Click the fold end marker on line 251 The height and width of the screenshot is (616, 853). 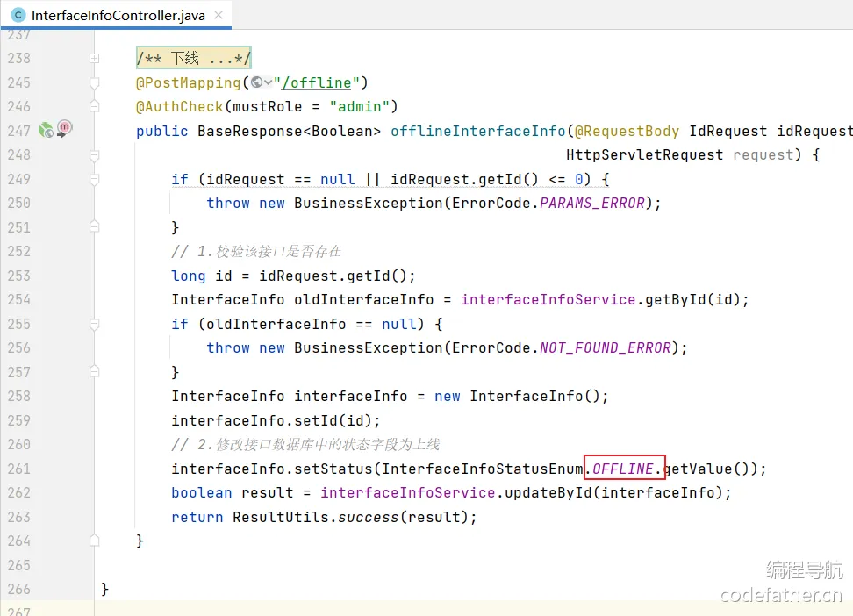94,226
